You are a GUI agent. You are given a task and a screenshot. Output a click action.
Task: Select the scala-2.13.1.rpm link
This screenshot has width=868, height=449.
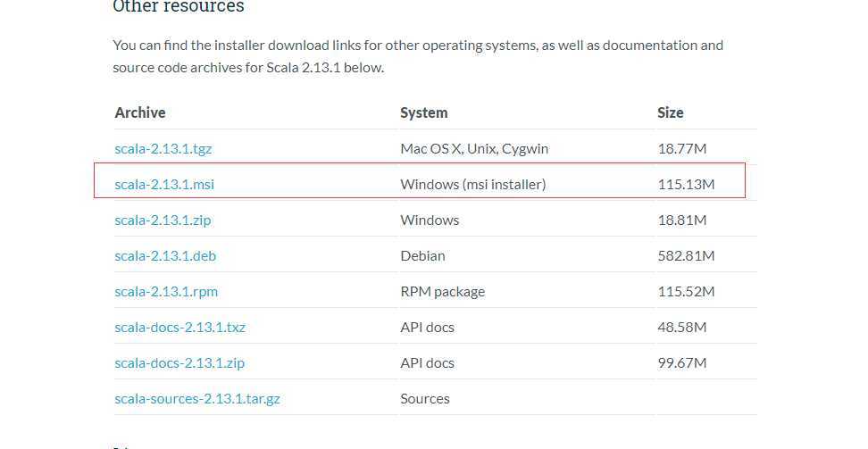[166, 292]
